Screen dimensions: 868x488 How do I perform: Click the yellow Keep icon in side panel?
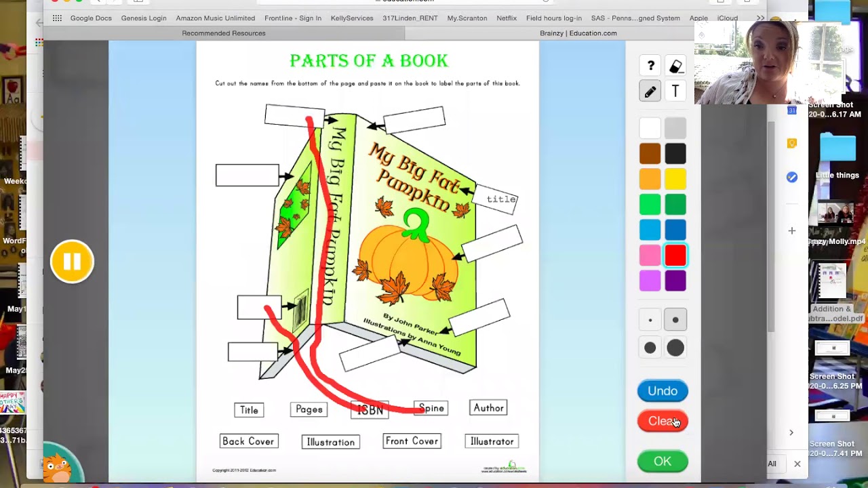pyautogui.click(x=791, y=143)
